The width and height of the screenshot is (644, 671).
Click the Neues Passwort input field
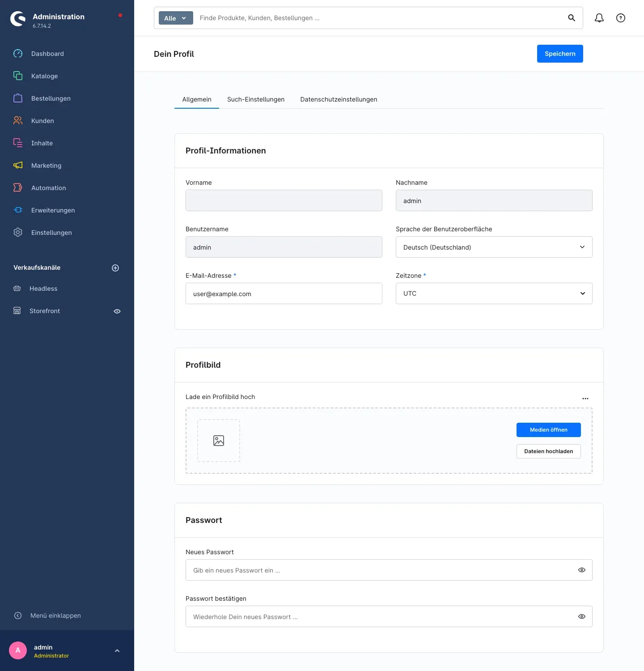pyautogui.click(x=389, y=570)
